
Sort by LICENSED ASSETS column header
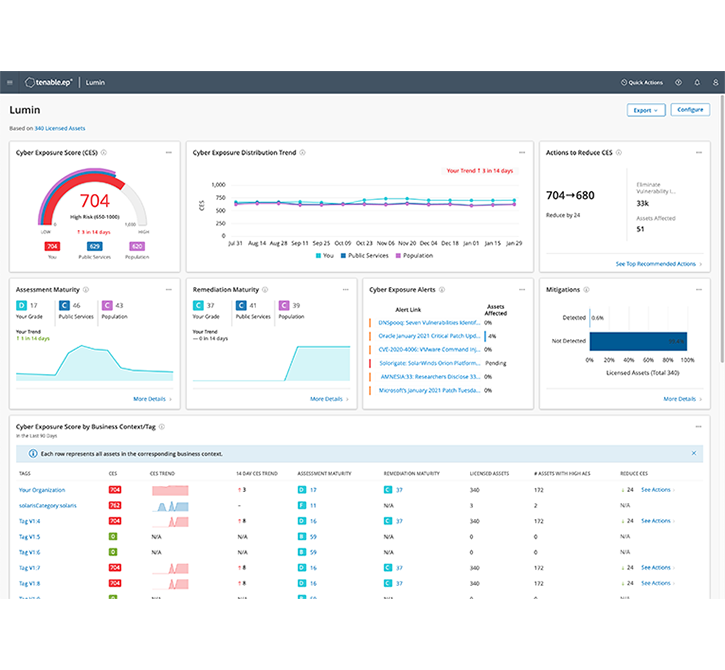(x=489, y=473)
